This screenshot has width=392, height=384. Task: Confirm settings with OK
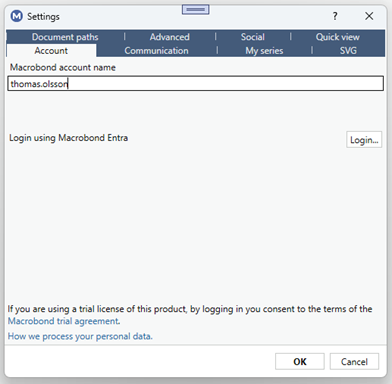point(300,362)
